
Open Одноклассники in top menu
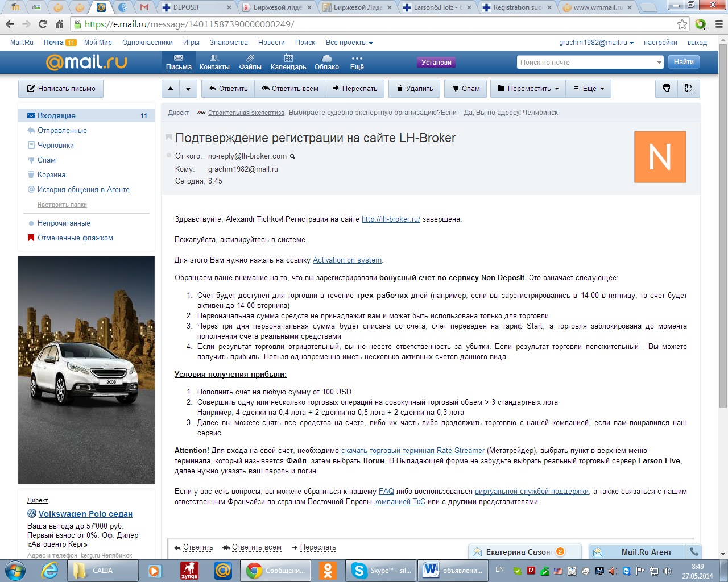pyautogui.click(x=147, y=43)
